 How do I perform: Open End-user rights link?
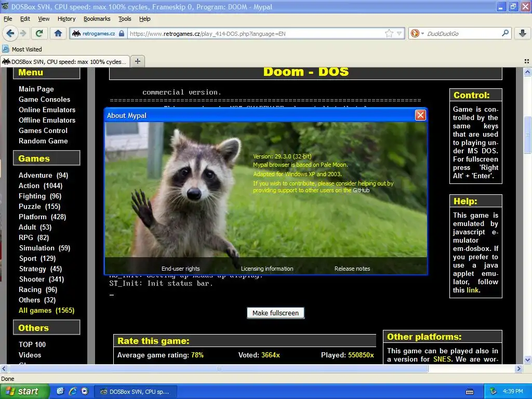180,269
